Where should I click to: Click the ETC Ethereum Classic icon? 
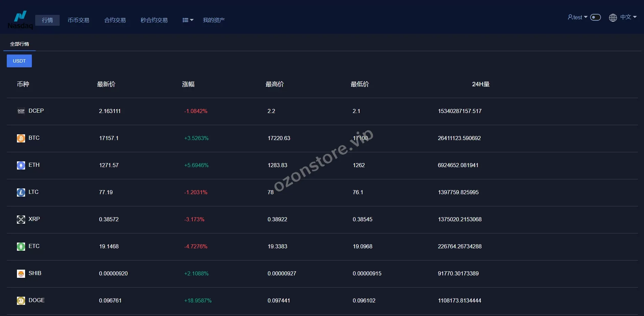[21, 246]
